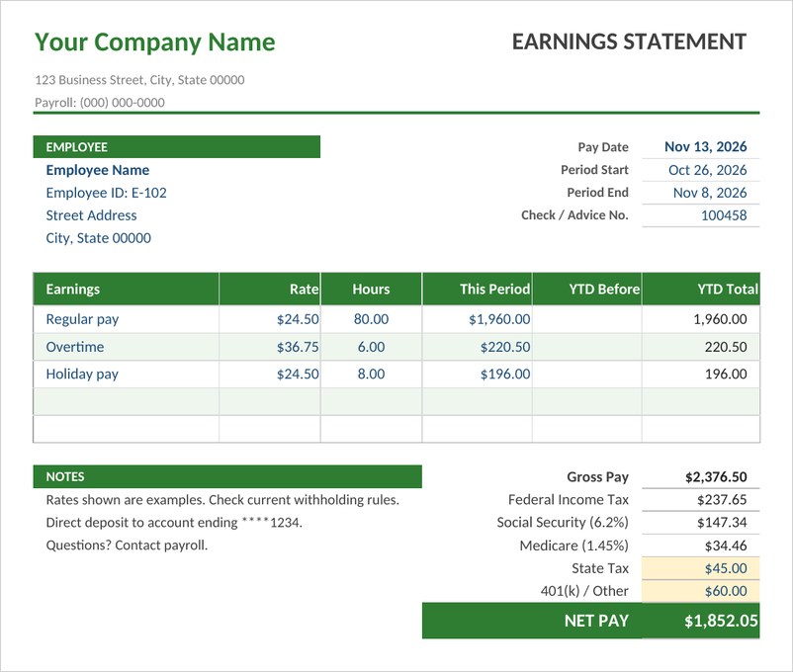This screenshot has height=672, width=793.
Task: Click the 'Your Company Name' heading
Action: [155, 42]
